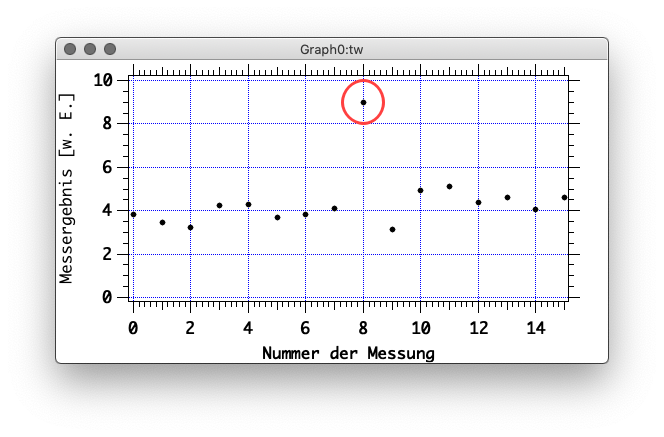Click the data point at measurement 2
664x437 pixels.
[x=191, y=228]
